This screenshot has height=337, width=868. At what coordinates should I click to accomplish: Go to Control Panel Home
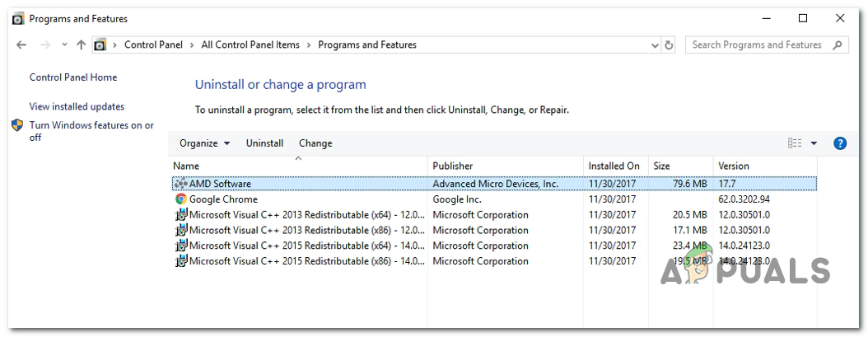(x=73, y=77)
